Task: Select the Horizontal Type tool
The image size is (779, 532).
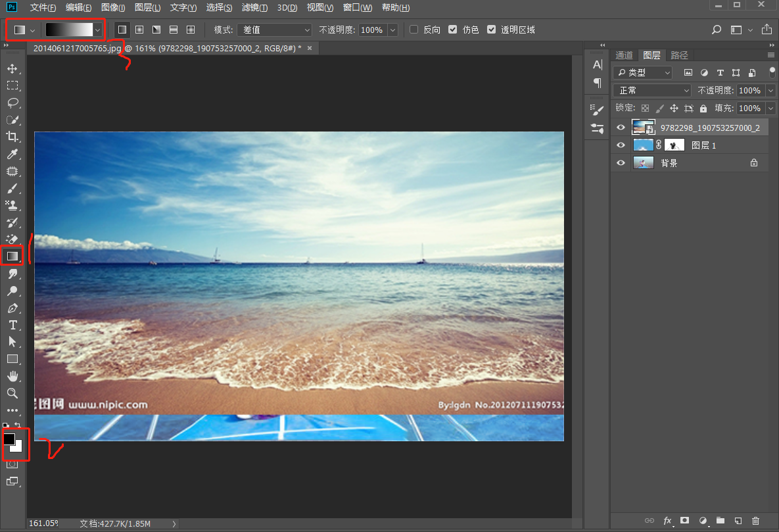Action: point(12,325)
